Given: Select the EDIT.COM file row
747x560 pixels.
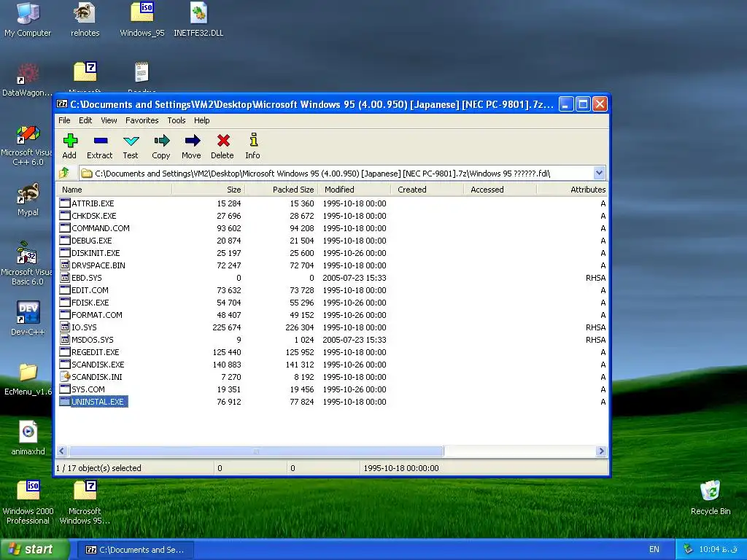Looking at the screenshot, I should (332, 290).
